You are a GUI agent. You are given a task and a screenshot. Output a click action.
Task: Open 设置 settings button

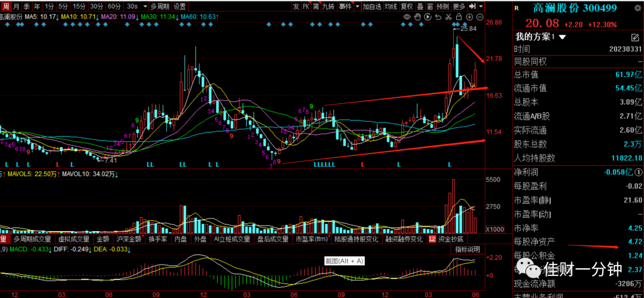(x=179, y=6)
